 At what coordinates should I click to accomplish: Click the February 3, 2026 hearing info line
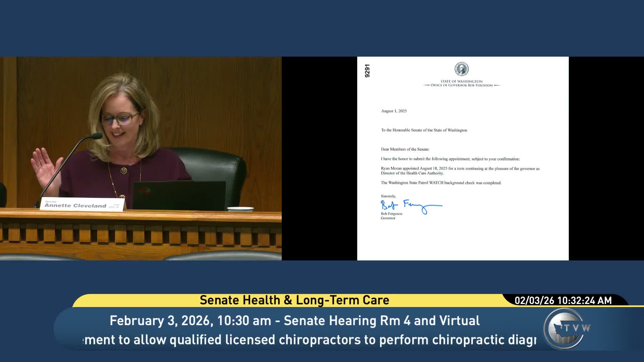click(294, 321)
